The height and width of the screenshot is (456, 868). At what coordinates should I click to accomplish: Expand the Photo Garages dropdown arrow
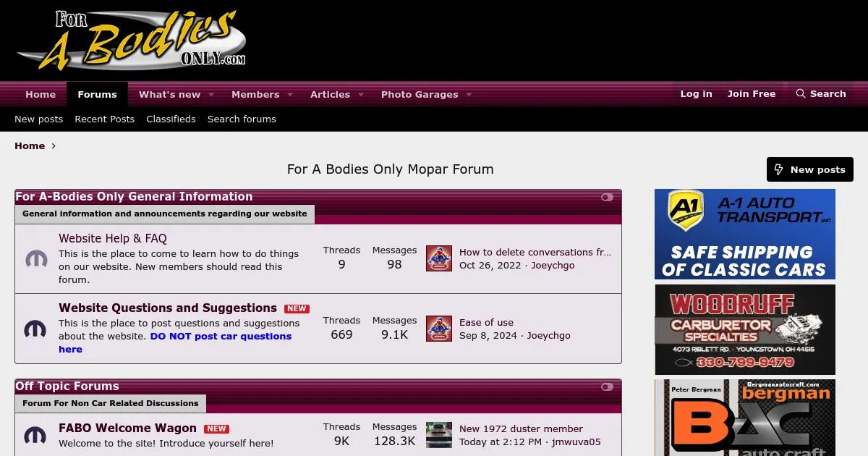pyautogui.click(x=469, y=95)
